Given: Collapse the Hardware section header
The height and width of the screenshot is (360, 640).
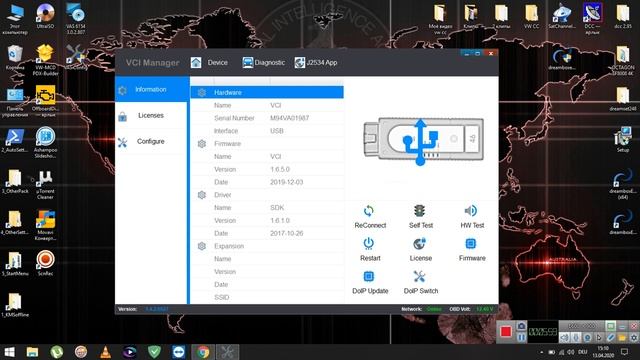Looking at the screenshot, I should click(x=267, y=93).
